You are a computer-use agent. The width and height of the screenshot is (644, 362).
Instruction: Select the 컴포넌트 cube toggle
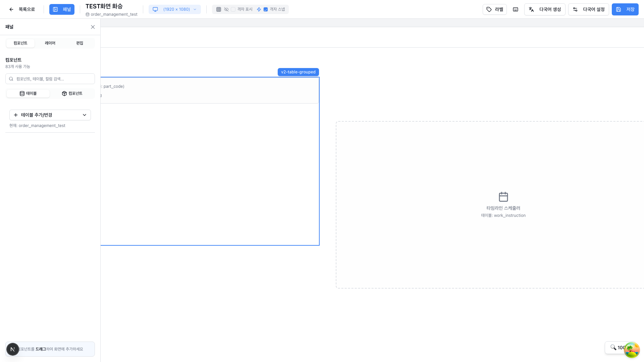coord(72,94)
